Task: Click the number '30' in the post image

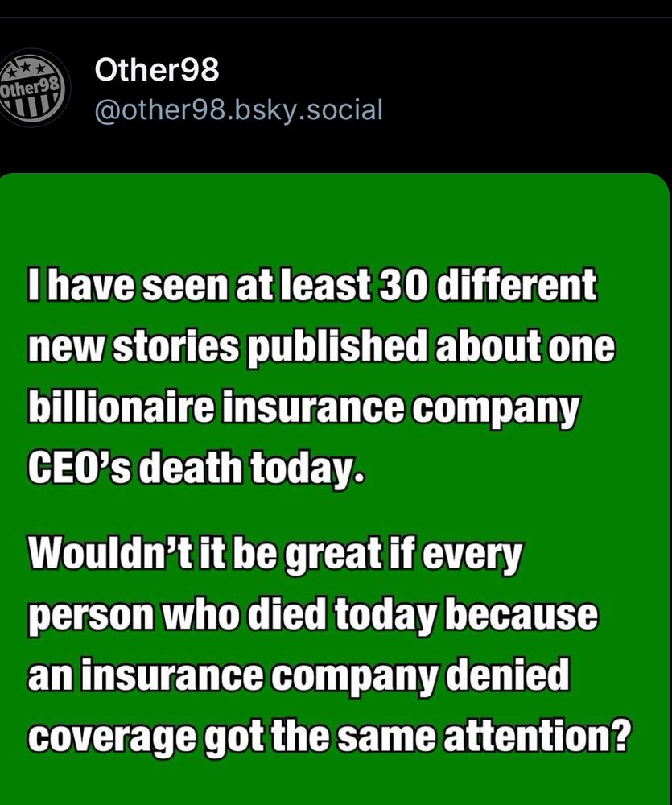Action: 403,285
